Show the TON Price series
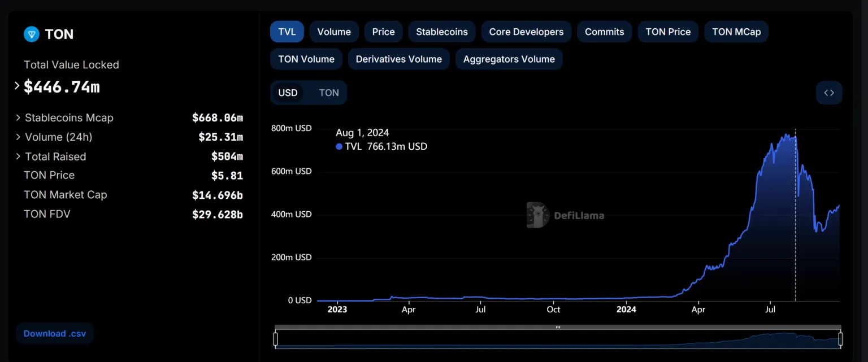The height and width of the screenshot is (362, 868). [x=668, y=32]
